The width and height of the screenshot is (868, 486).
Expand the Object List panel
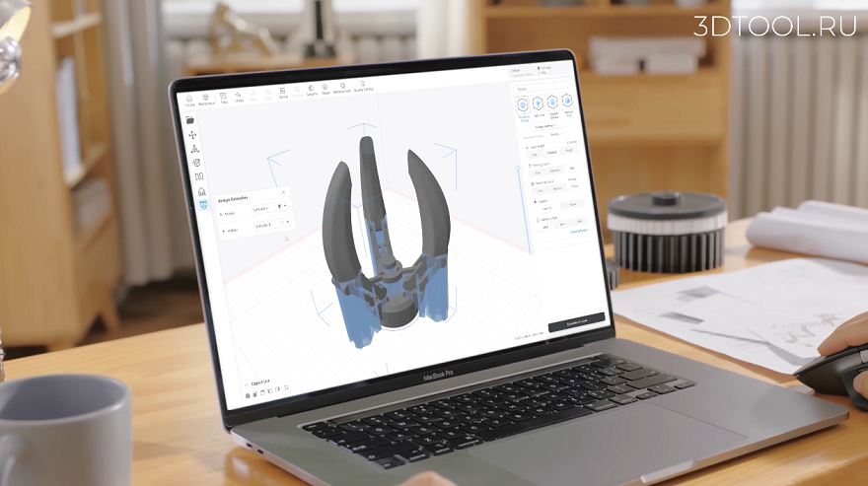coord(256,383)
